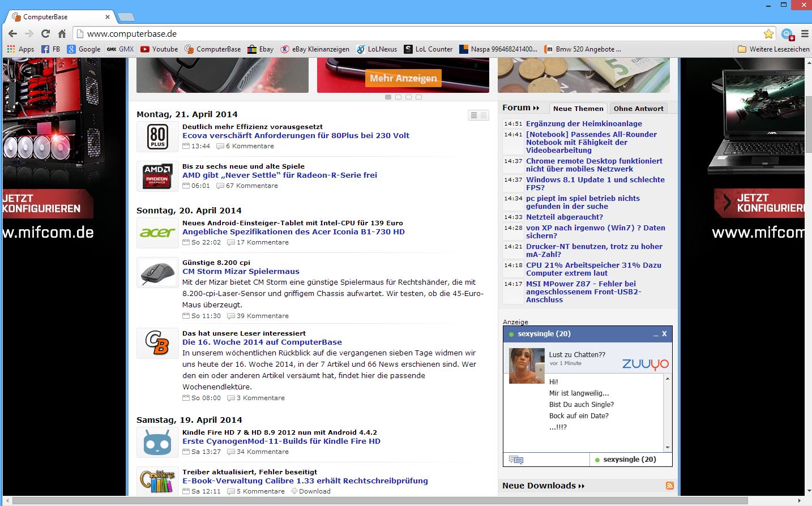Open the Youtube bookmark
Screen dimensions: 812x506
click(159, 49)
